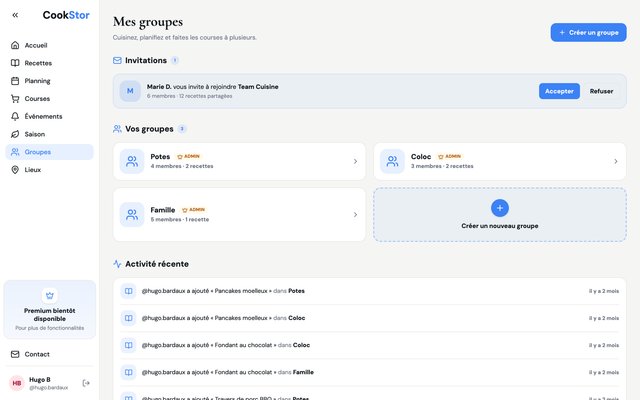Open the Recettes book icon
This screenshot has width=640, height=400.
[x=15, y=63]
